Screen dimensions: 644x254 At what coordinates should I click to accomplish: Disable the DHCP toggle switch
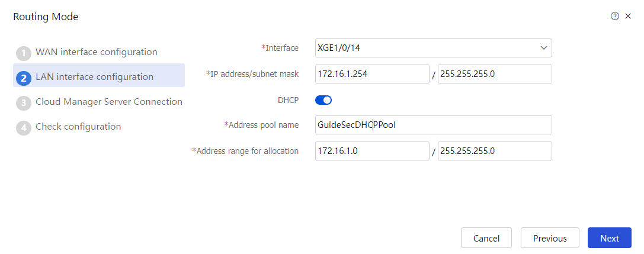coord(323,100)
